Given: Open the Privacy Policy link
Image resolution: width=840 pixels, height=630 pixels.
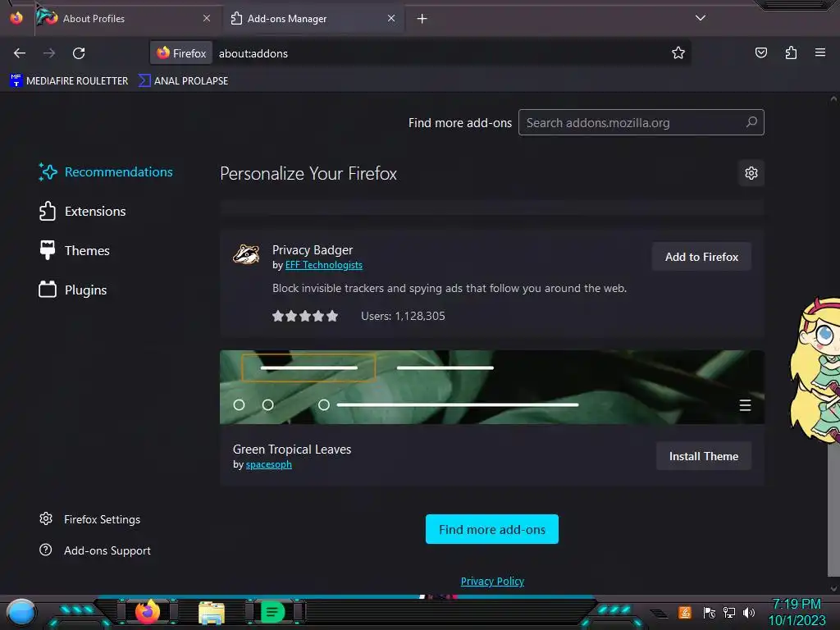Looking at the screenshot, I should (492, 582).
